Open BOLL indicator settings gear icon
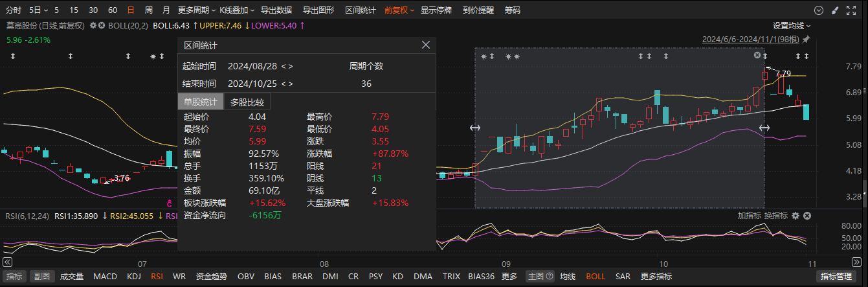 (93, 25)
